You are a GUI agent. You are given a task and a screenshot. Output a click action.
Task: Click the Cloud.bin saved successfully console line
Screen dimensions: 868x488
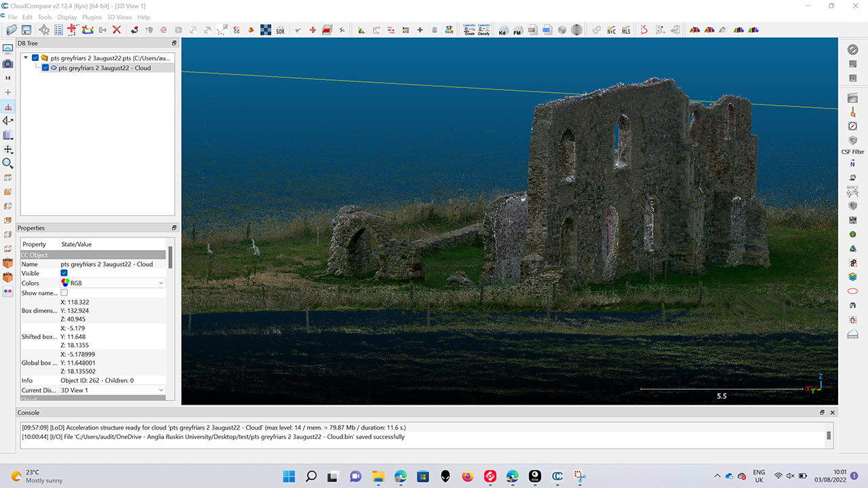coord(212,436)
